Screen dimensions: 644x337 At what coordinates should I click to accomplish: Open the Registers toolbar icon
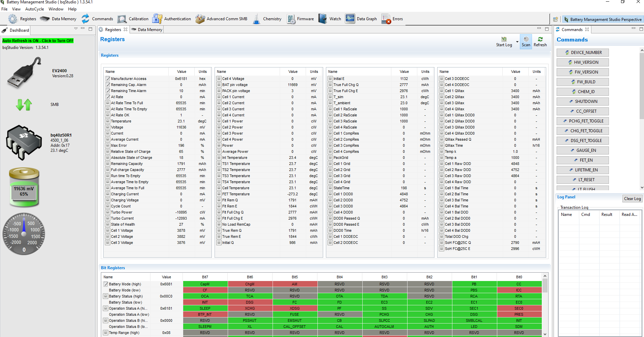click(12, 19)
